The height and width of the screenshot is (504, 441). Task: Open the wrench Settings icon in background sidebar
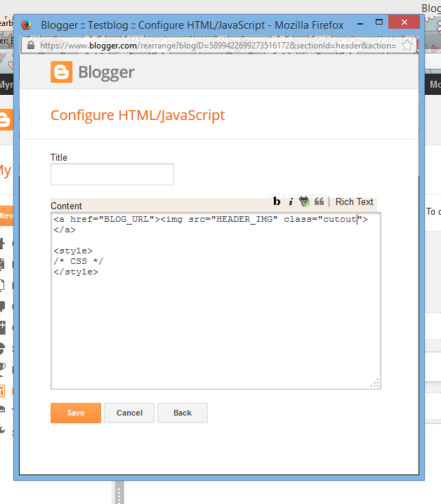pyautogui.click(x=2, y=430)
